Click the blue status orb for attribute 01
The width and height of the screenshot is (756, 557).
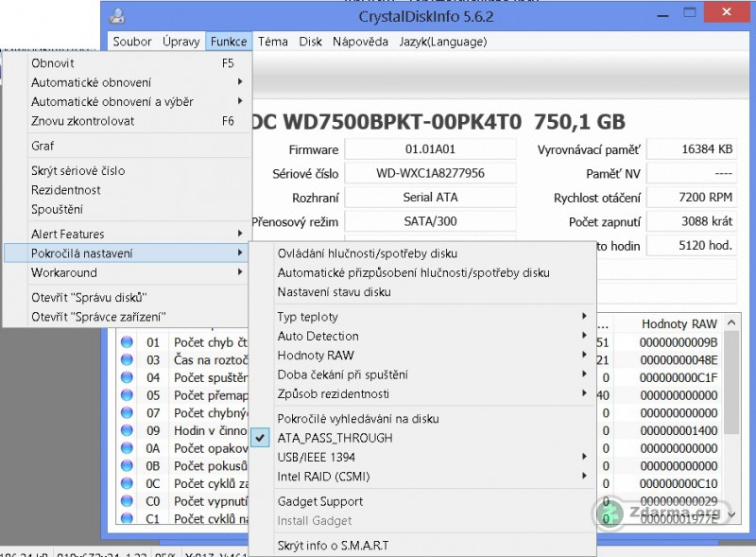pyautogui.click(x=127, y=342)
